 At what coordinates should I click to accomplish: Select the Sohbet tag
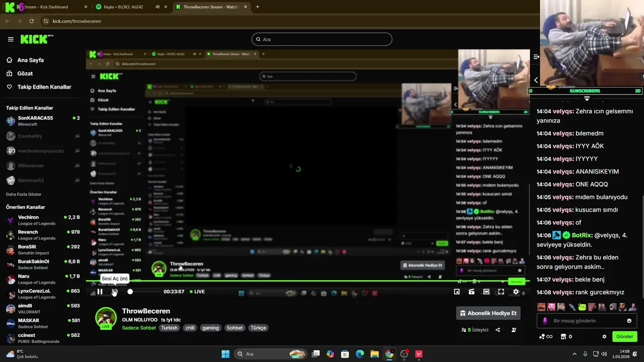click(x=234, y=328)
